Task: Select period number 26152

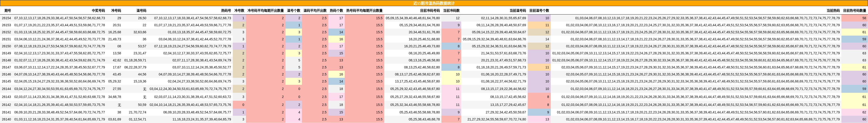Action: [6, 32]
